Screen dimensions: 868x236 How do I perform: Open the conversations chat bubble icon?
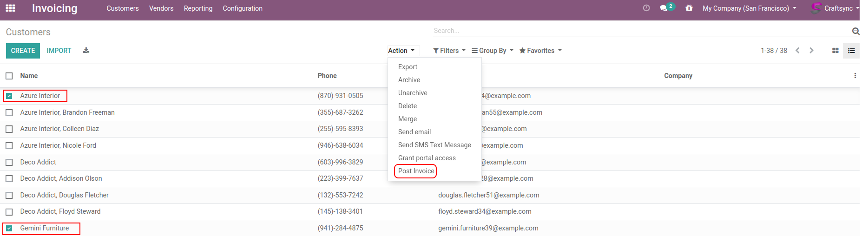[x=664, y=8]
